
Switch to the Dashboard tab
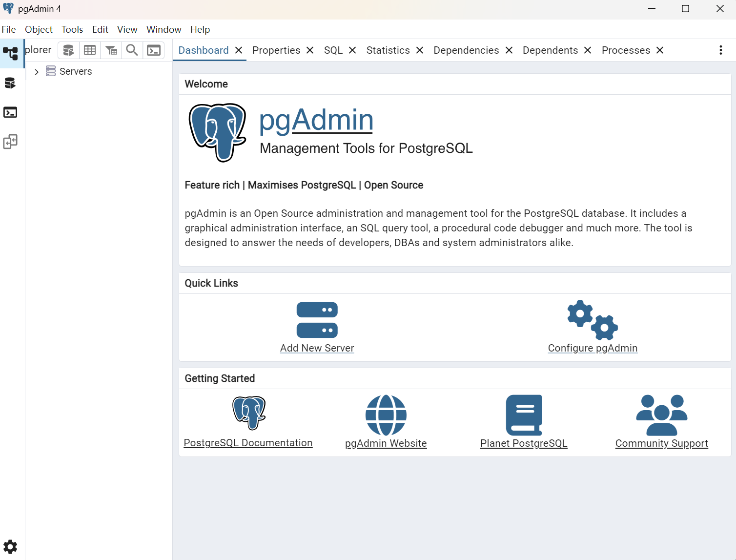(204, 50)
